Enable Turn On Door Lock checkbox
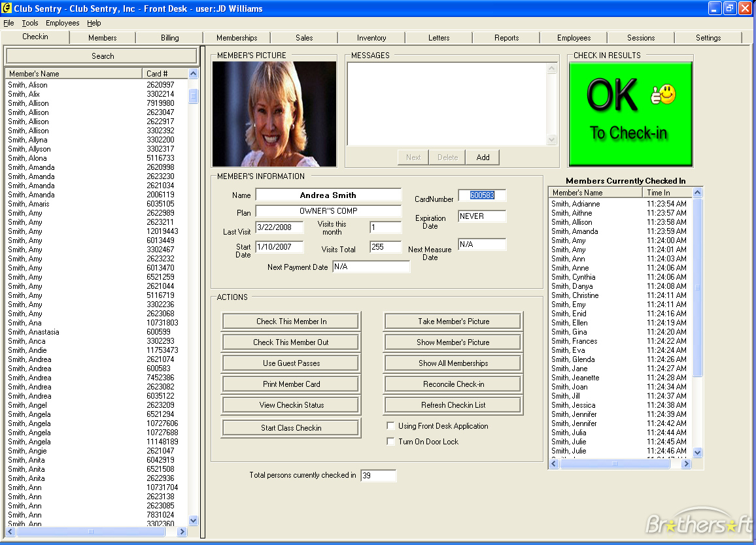The height and width of the screenshot is (545, 756). [x=391, y=441]
